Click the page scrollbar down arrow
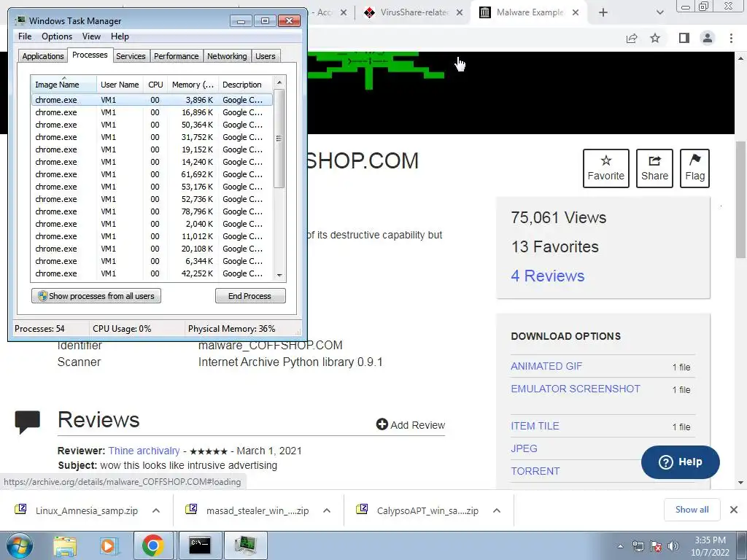This screenshot has height=560, width=747. tap(741, 482)
